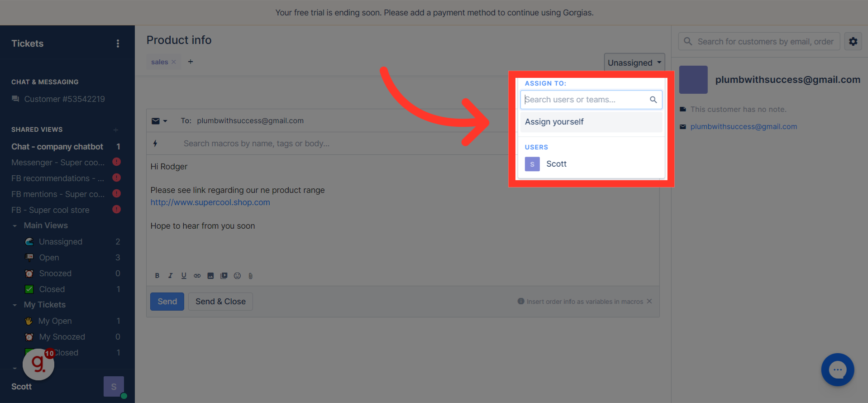Image resolution: width=868 pixels, height=403 pixels.
Task: Open the sidebar settings gear
Action: pyautogui.click(x=853, y=41)
